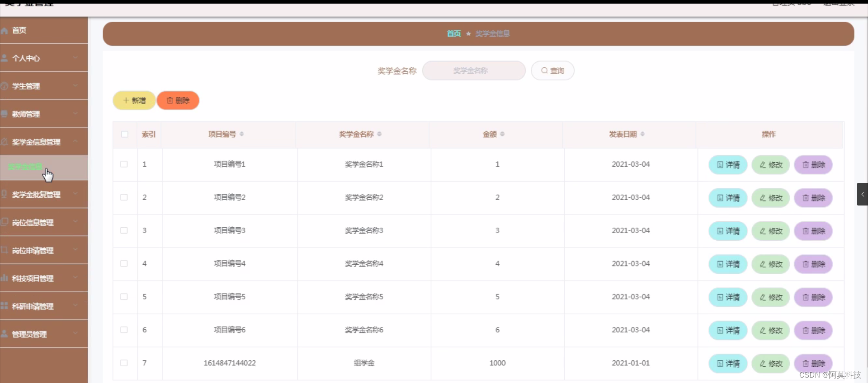868x383 pixels.
Task: Click the 管理员管理 user icon
Action: tap(5, 334)
